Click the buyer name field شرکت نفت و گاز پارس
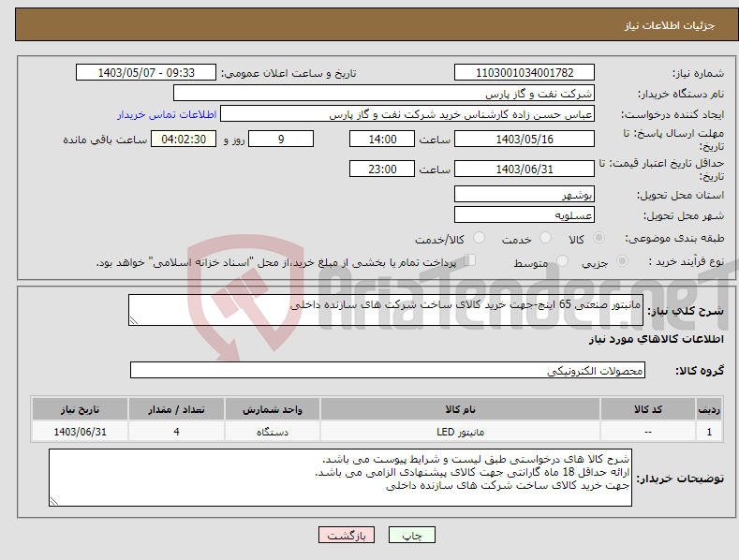The image size is (739, 560). [384, 94]
